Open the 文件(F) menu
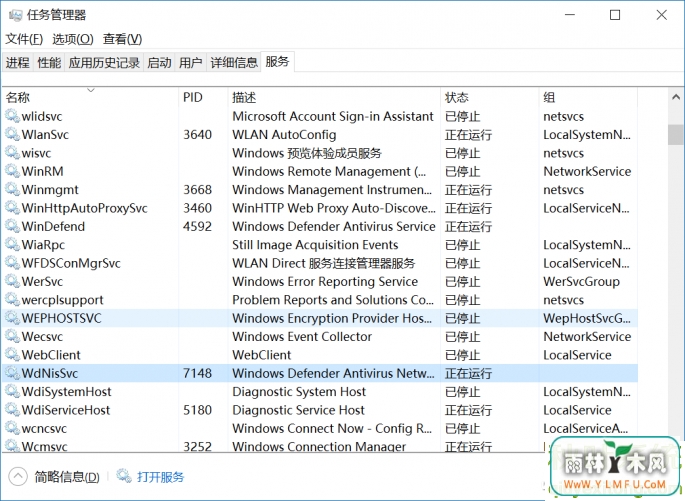This screenshot has height=501, width=685. pyautogui.click(x=24, y=39)
